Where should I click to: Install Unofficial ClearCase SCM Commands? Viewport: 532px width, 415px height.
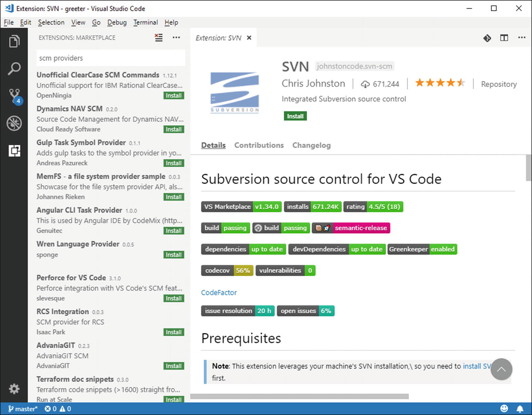174,96
